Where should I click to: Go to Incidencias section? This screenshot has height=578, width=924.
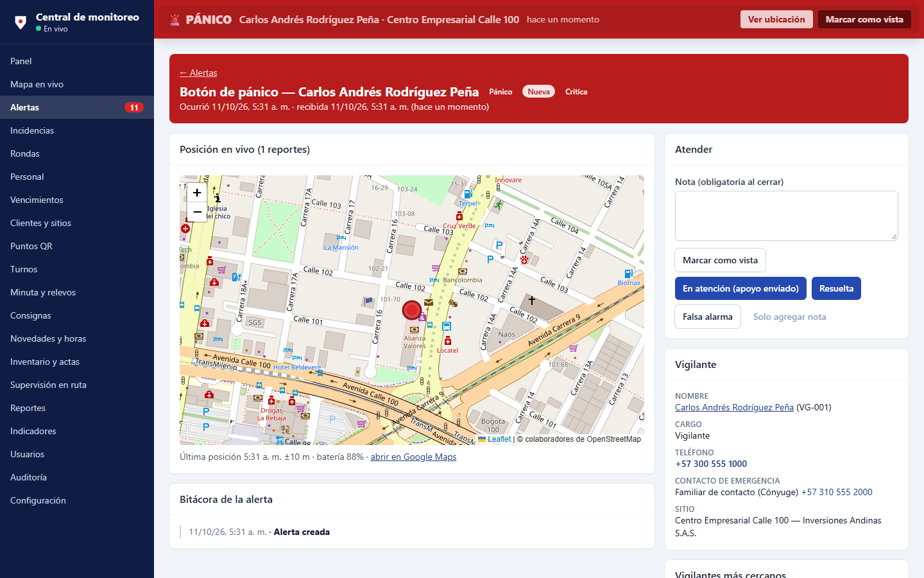[x=77, y=130]
